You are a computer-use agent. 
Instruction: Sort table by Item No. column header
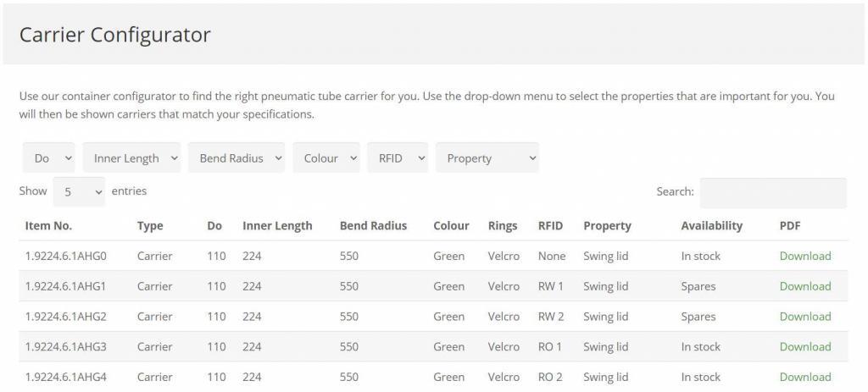(48, 226)
